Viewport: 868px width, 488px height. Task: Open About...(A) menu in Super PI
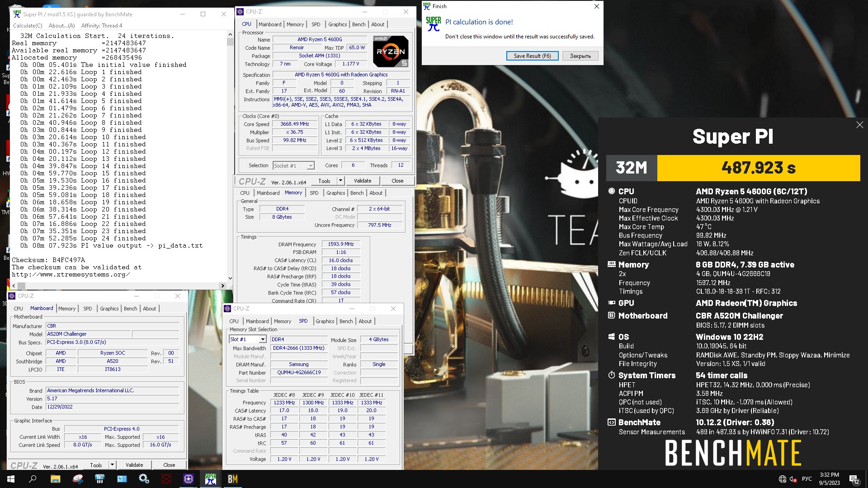click(61, 26)
